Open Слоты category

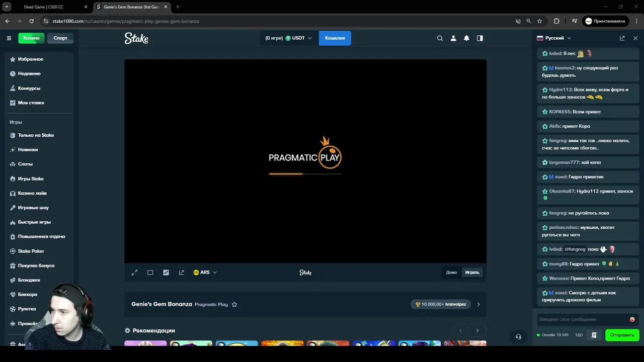pyautogui.click(x=39, y=164)
